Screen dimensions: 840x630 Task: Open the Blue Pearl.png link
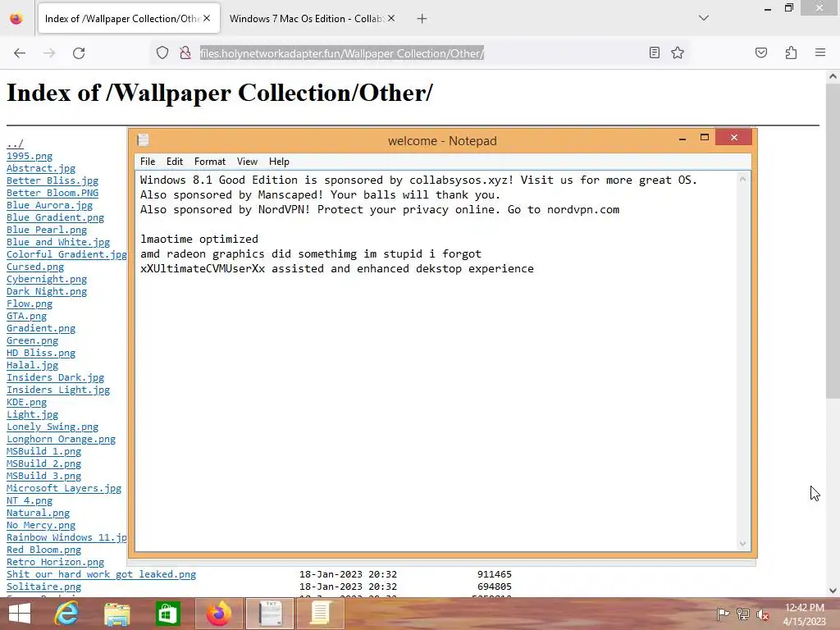tap(47, 230)
